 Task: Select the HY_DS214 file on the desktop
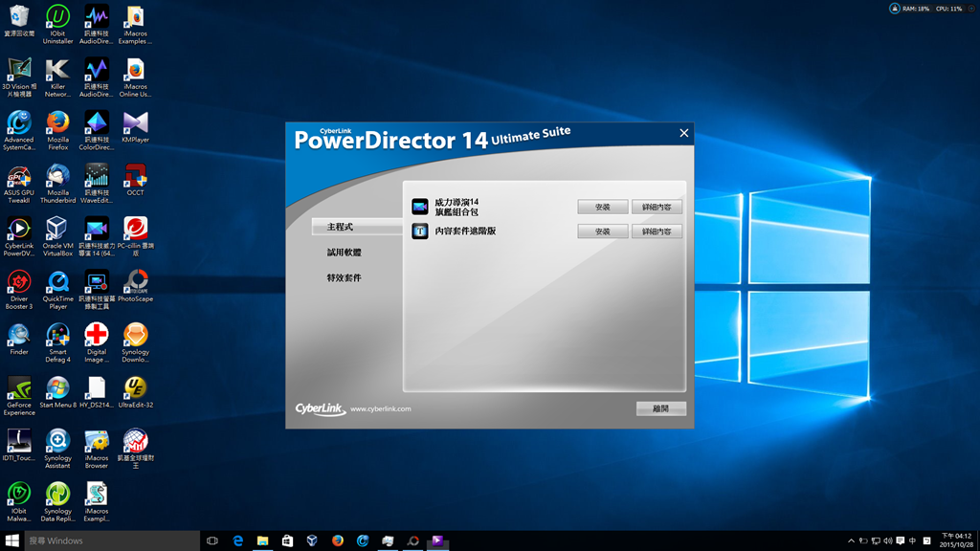[97, 392]
